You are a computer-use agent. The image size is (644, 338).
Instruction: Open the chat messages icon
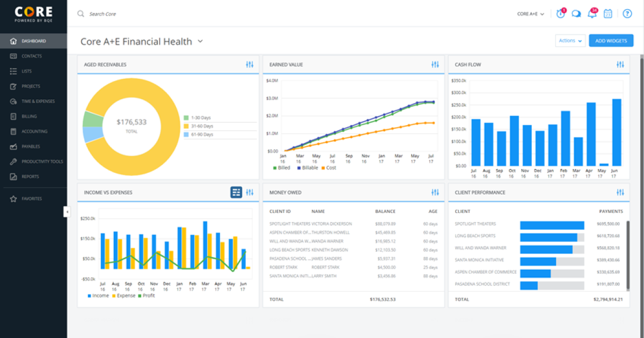click(x=576, y=14)
